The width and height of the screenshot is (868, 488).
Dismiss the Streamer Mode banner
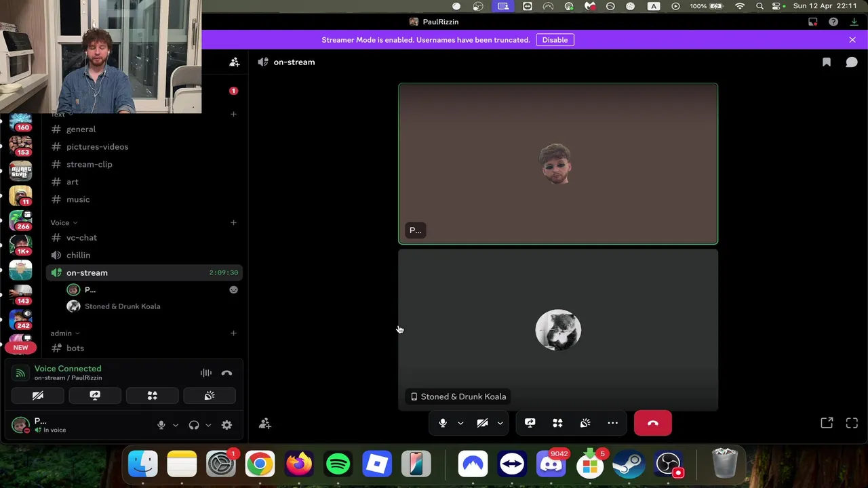852,40
